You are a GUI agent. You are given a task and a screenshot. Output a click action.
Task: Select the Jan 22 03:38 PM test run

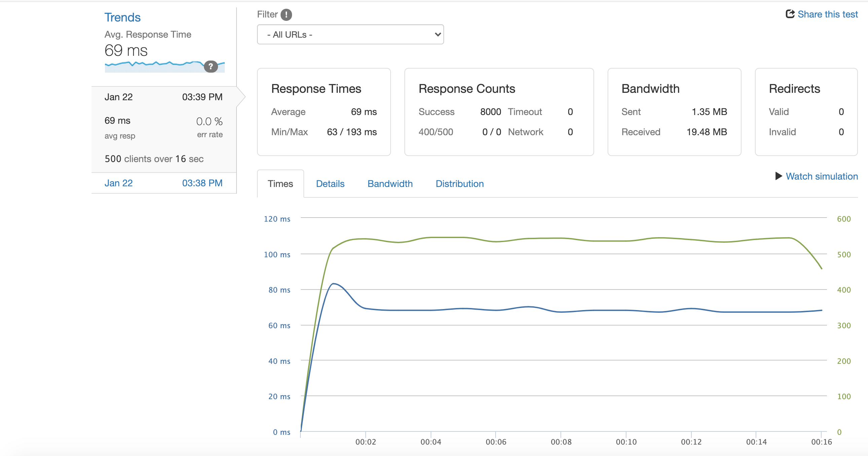(x=164, y=183)
